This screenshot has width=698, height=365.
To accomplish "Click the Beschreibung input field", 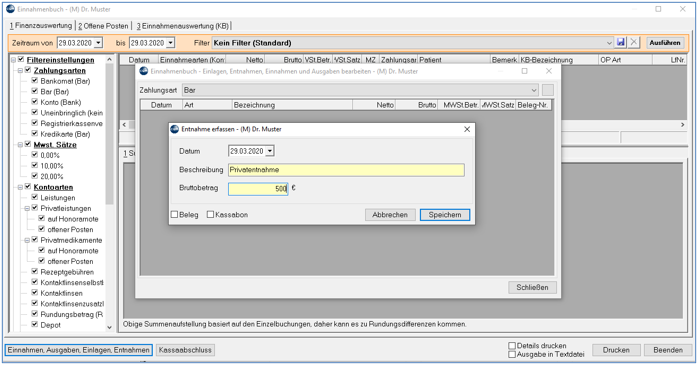I will [346, 170].
